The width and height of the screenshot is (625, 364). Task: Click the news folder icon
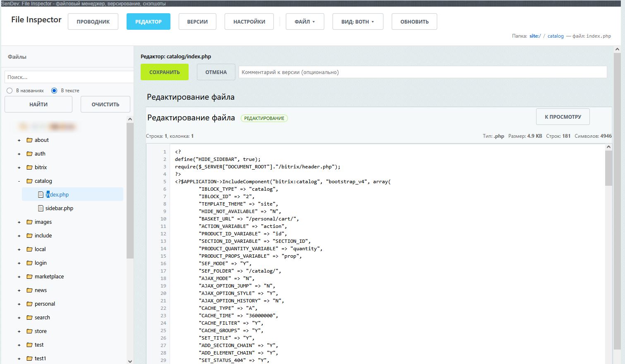click(29, 290)
